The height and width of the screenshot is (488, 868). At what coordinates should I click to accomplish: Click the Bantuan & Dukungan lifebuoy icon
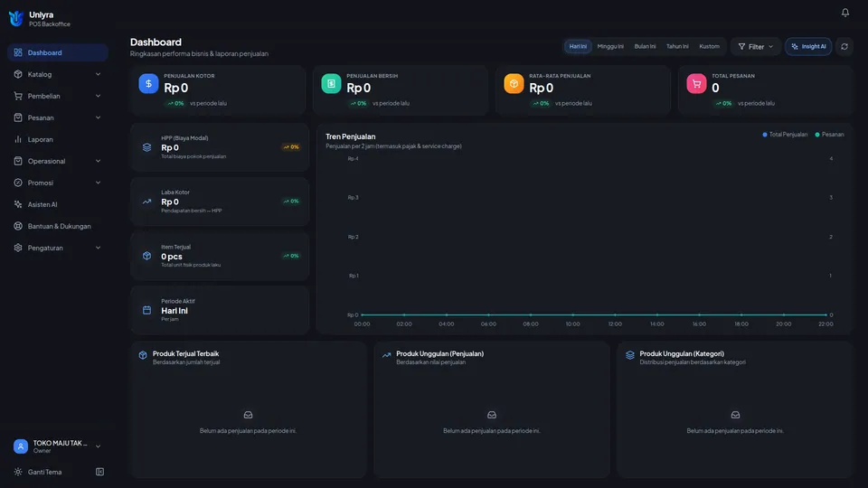point(18,226)
